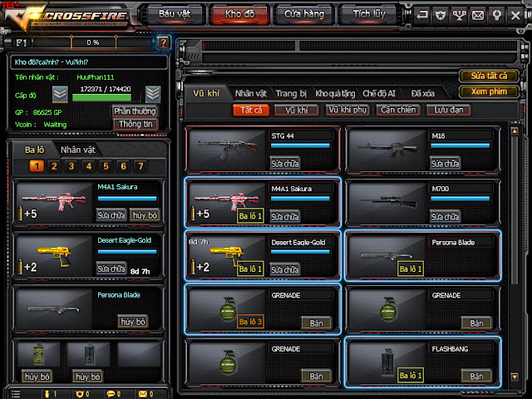Switch to the Trang bị tab

coord(291,93)
